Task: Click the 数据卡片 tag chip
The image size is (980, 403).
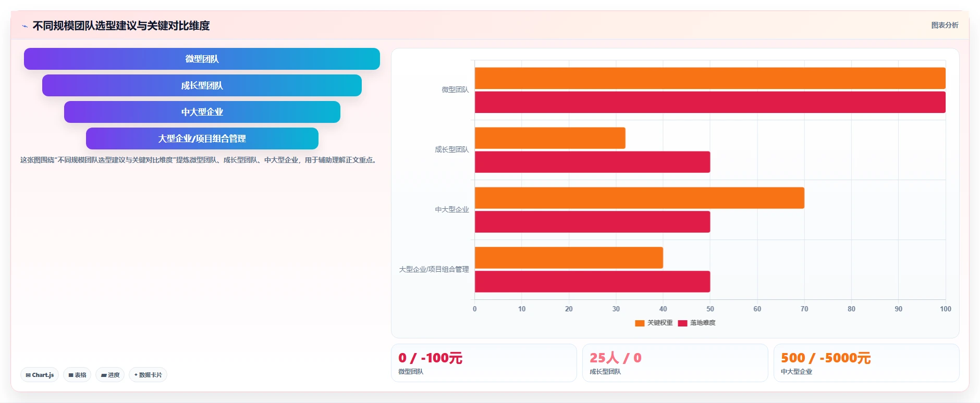Action: [148, 375]
